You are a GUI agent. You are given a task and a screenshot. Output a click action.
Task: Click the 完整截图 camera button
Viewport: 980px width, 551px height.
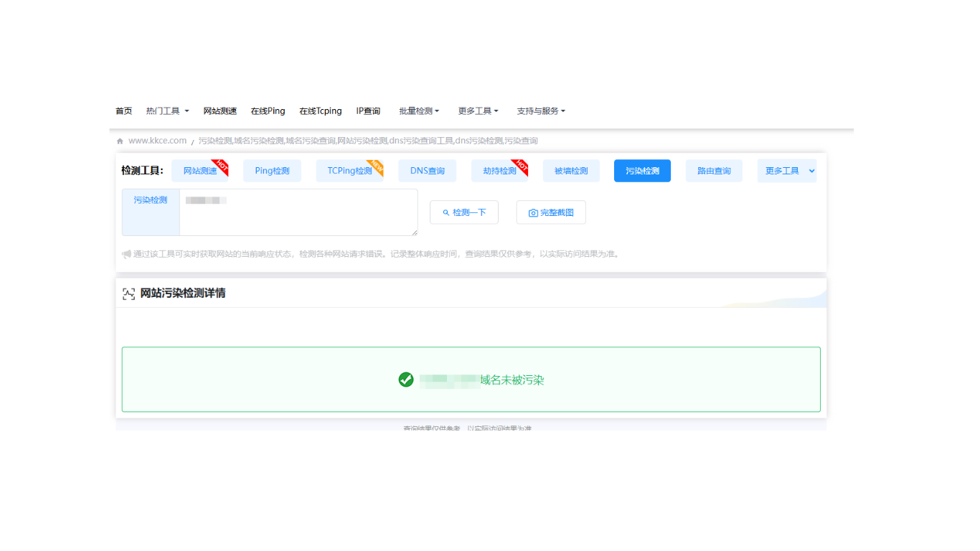551,212
